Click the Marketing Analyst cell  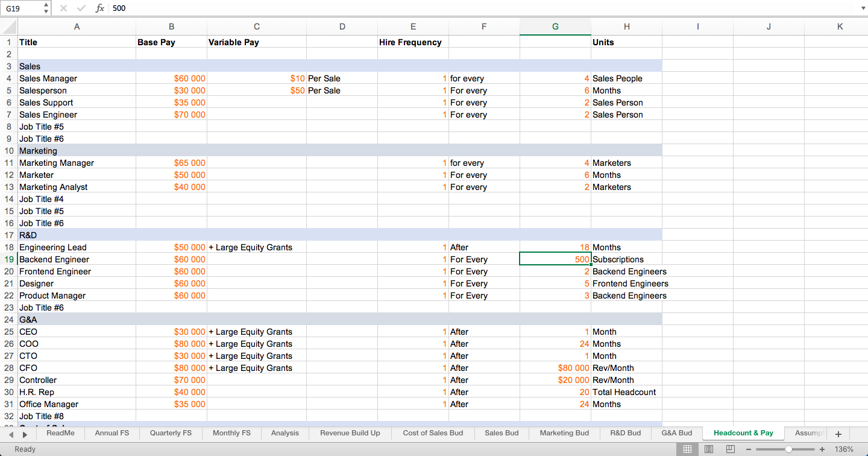pyautogui.click(x=77, y=187)
